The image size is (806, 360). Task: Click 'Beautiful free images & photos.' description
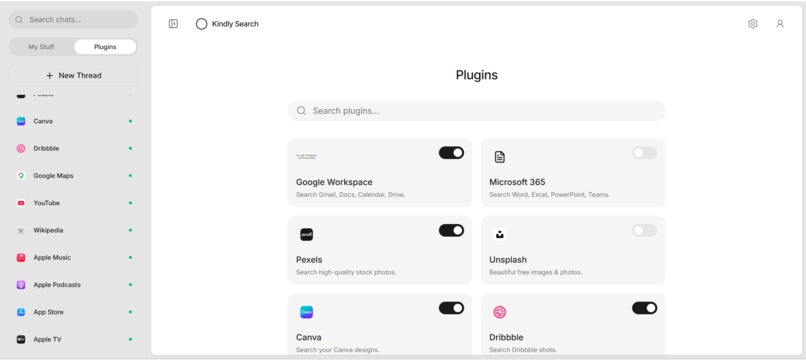[536, 273]
